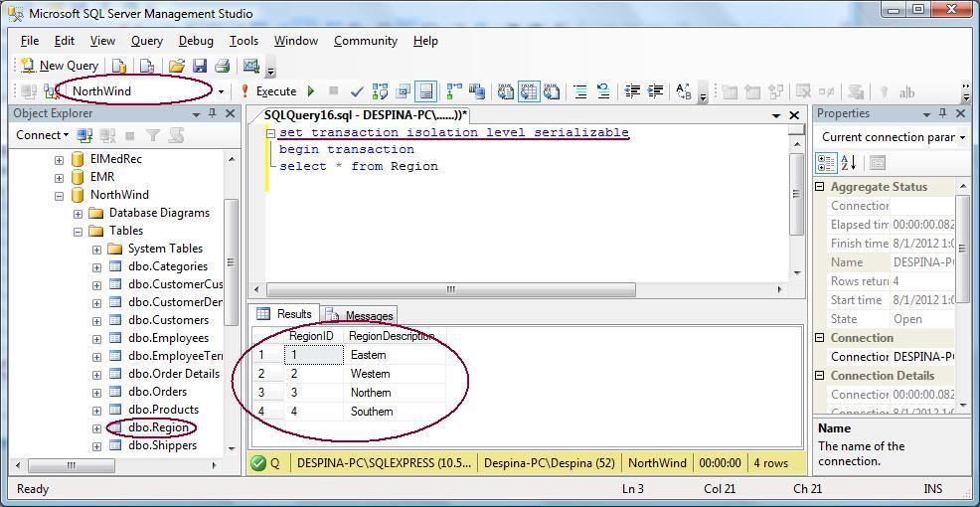Viewport: 980px width, 507px height.
Task: Collapse the Connection Details property group
Action: [x=820, y=376]
